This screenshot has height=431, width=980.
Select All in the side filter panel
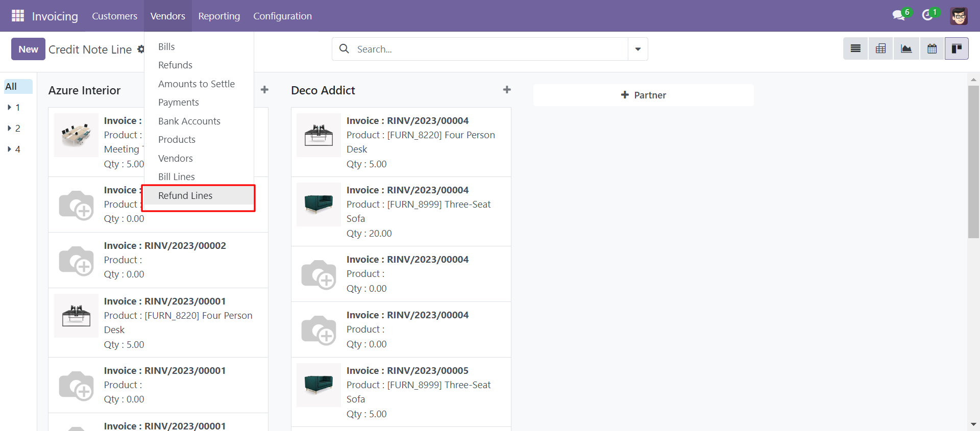(18, 87)
